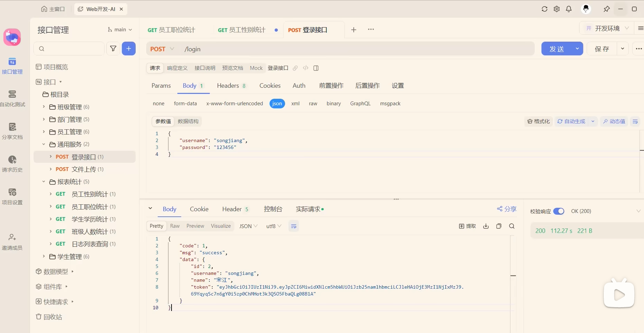Select the json body type

(277, 104)
